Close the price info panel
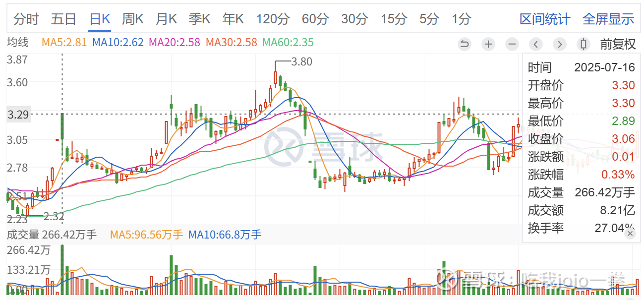Image resolution: width=644 pixels, height=300 pixels. (630, 234)
